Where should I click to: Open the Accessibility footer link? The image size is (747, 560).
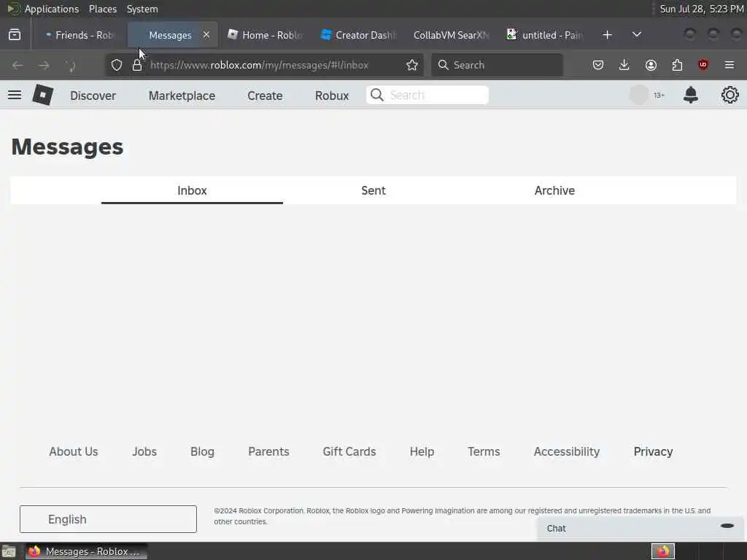pos(566,451)
